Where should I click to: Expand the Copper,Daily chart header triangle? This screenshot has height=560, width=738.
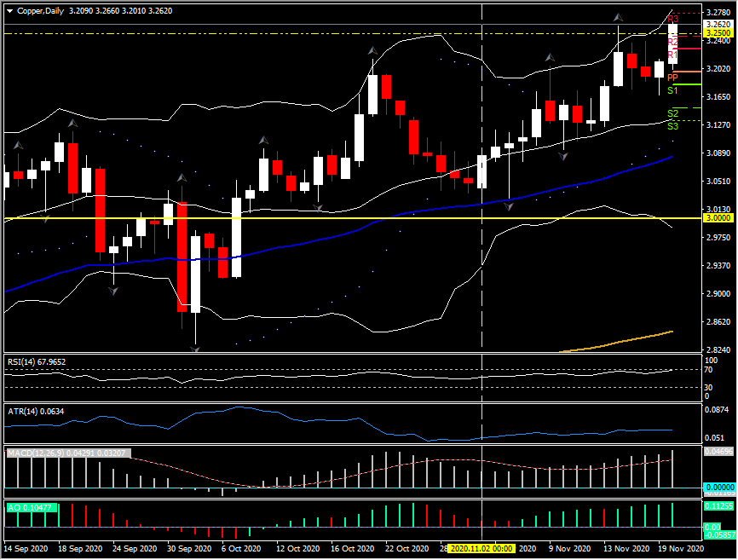(9, 11)
